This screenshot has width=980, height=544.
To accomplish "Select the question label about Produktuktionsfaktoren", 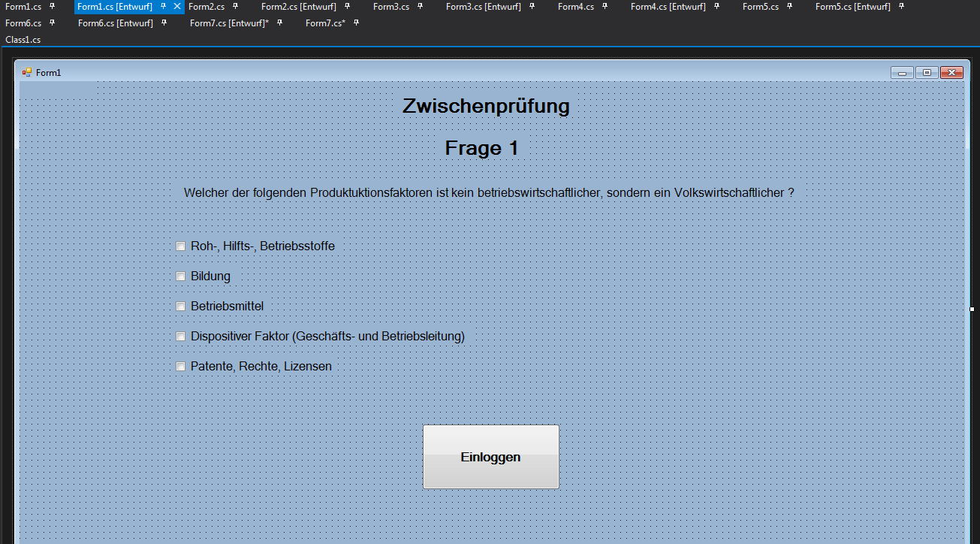I will [489, 193].
